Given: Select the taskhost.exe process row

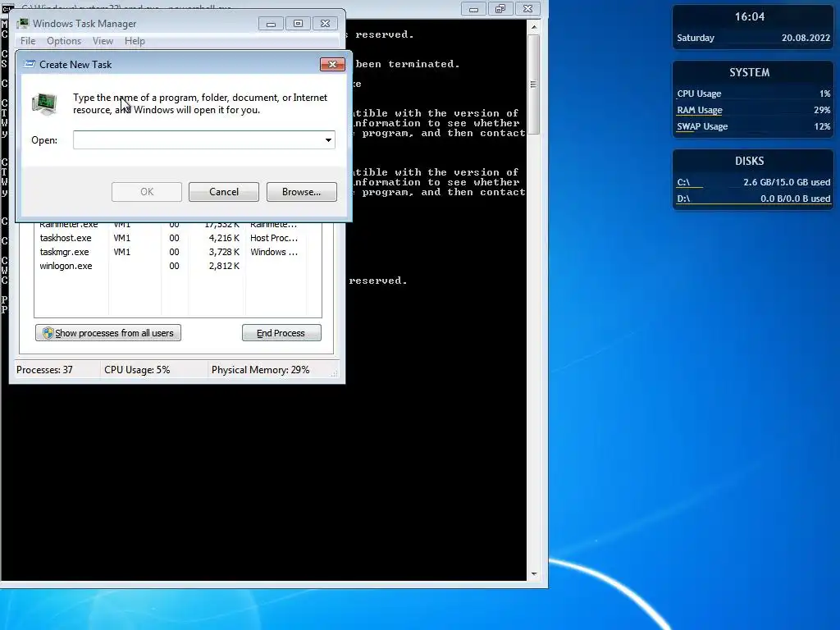Looking at the screenshot, I should pyautogui.click(x=171, y=238).
